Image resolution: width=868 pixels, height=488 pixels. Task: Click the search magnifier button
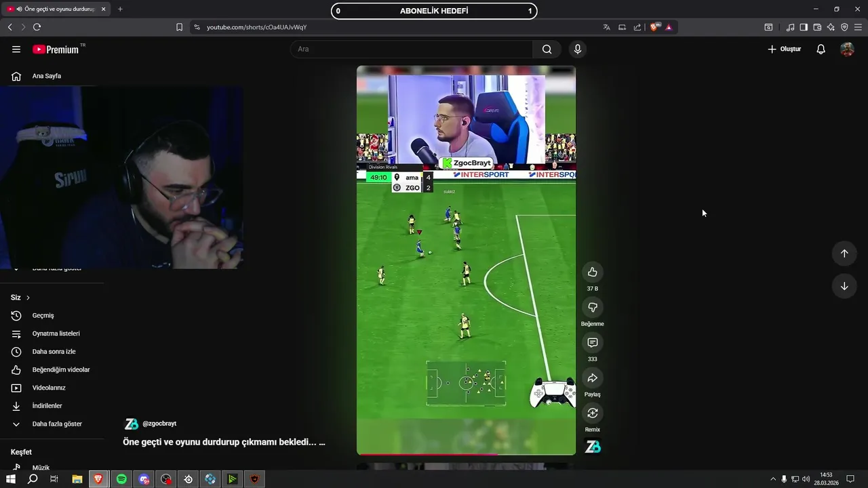pyautogui.click(x=547, y=49)
